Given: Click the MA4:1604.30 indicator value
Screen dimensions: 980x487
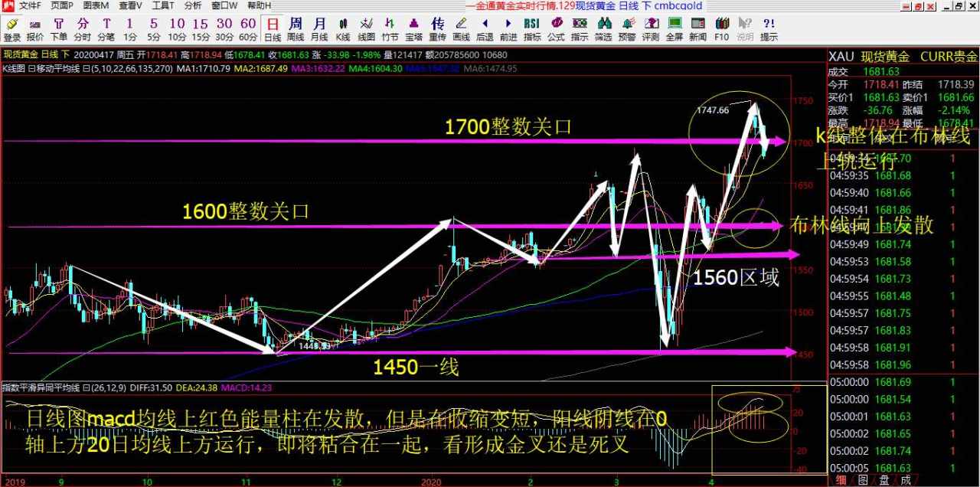Looking at the screenshot, I should pyautogui.click(x=376, y=69).
